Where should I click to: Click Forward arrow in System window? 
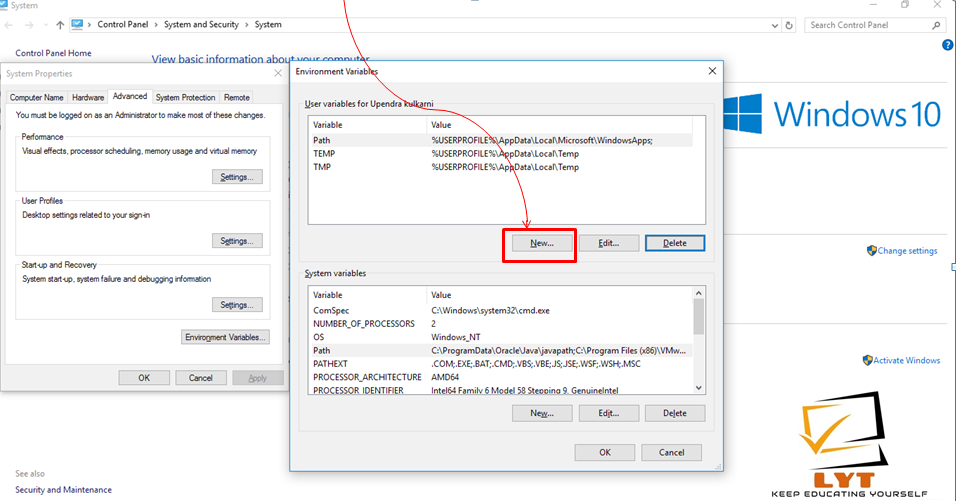29,25
